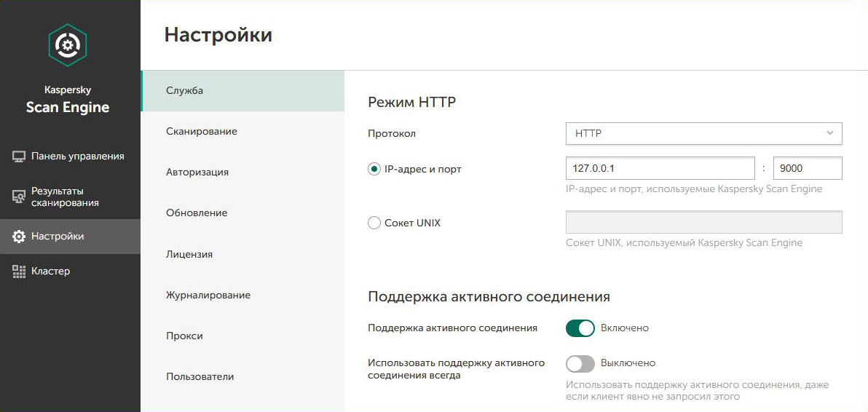Screen dimensions: 868x412
Task: Open the Лицензия settings tab
Action: 242,254
